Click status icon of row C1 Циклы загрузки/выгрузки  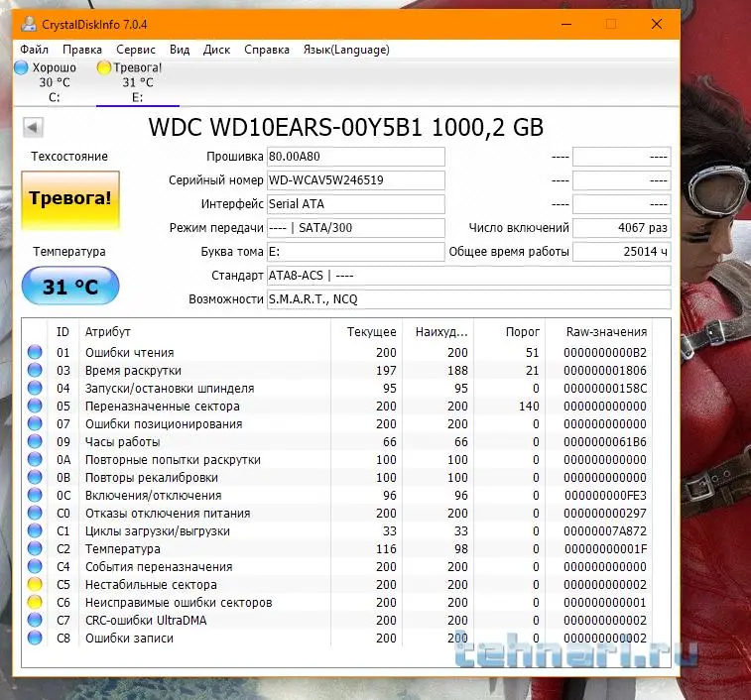click(35, 531)
